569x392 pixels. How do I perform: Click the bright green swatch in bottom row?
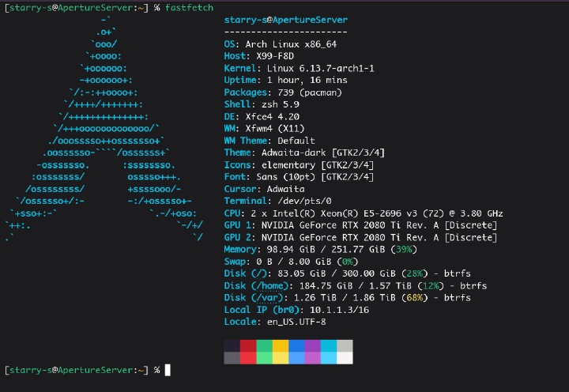click(265, 358)
